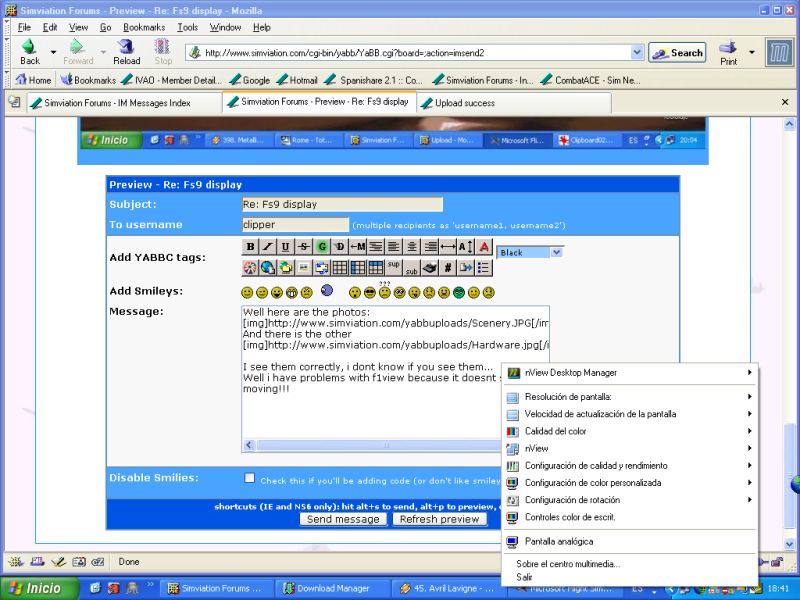
Task: Click the Bold YABBC tag button
Action: [x=251, y=246]
